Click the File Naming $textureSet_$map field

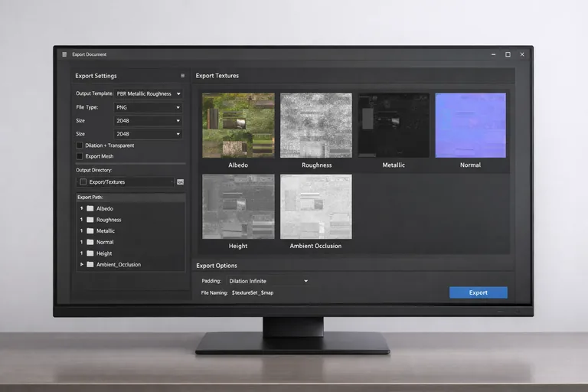point(253,293)
